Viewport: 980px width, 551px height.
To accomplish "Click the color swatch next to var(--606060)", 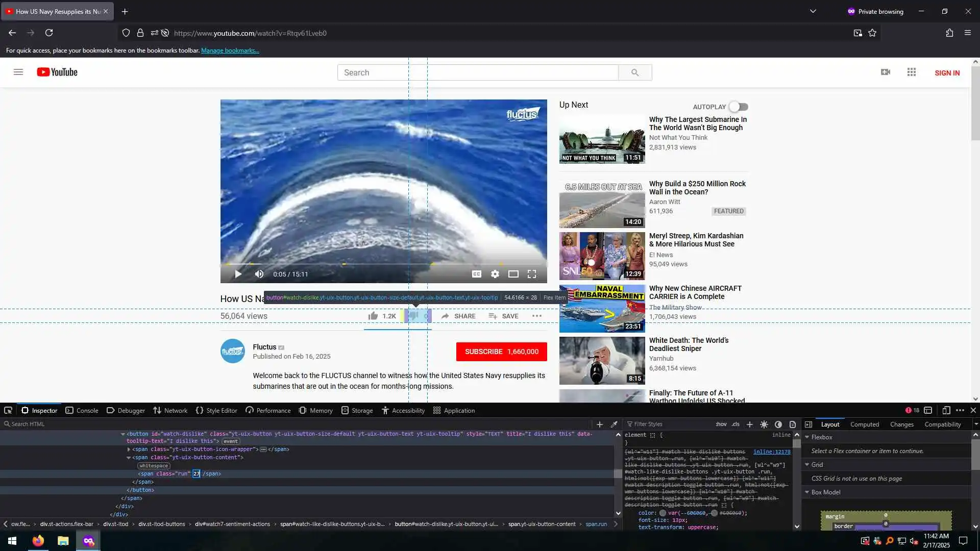I will 663,513.
